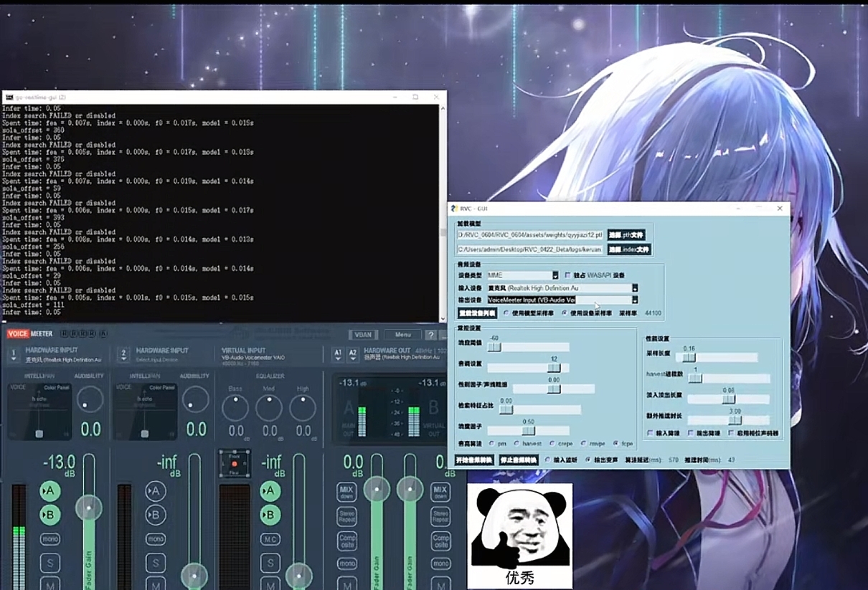Click the select .pth file button
The width and height of the screenshot is (868, 590).
point(626,235)
